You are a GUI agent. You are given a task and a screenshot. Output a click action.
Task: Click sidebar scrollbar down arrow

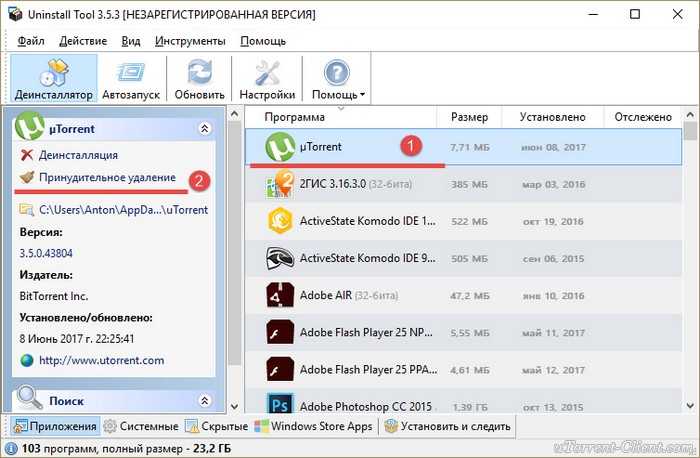tap(234, 406)
